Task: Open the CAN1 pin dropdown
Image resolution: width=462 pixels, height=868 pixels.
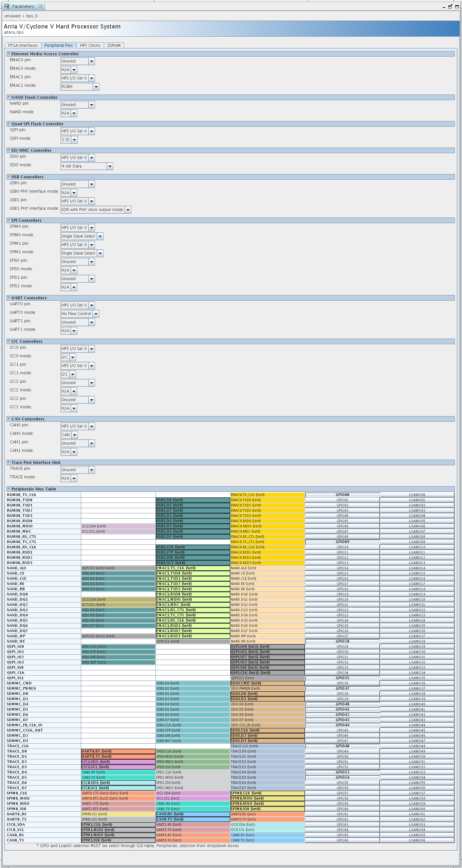Action: (x=78, y=443)
